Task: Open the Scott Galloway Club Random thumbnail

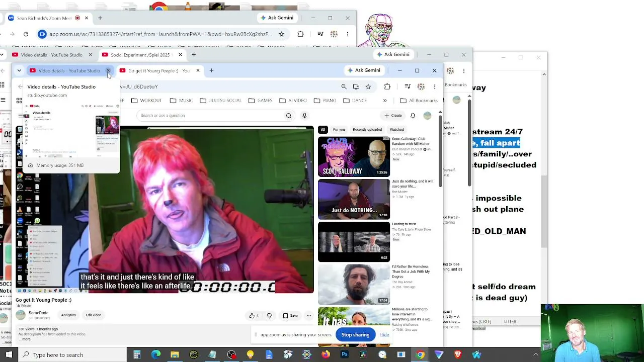Action: pos(354,157)
